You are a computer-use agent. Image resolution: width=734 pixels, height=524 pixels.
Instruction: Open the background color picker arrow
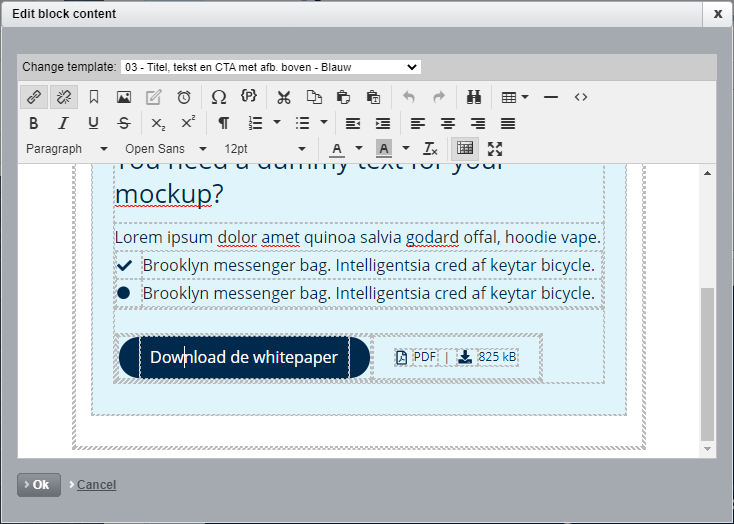coord(406,148)
